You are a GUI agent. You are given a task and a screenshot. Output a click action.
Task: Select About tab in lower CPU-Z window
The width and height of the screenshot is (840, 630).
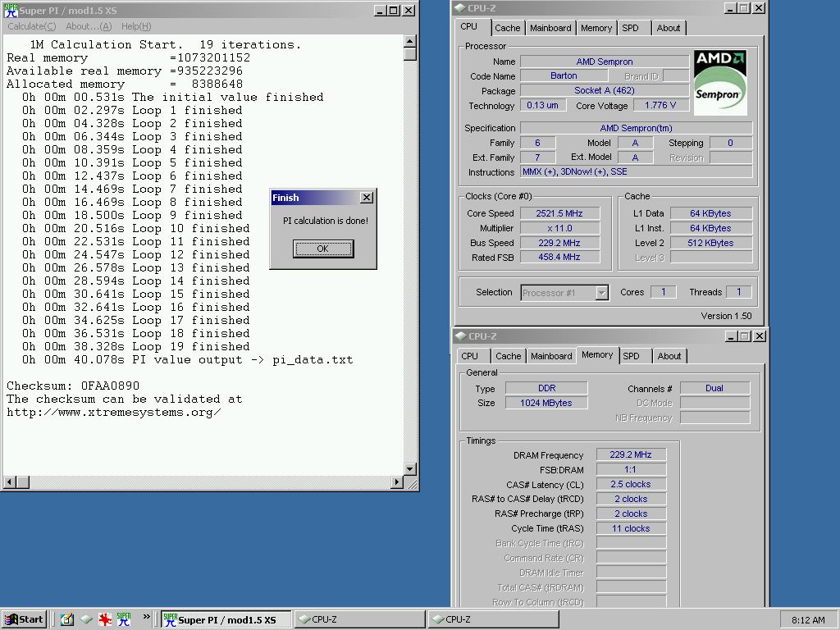click(x=669, y=356)
